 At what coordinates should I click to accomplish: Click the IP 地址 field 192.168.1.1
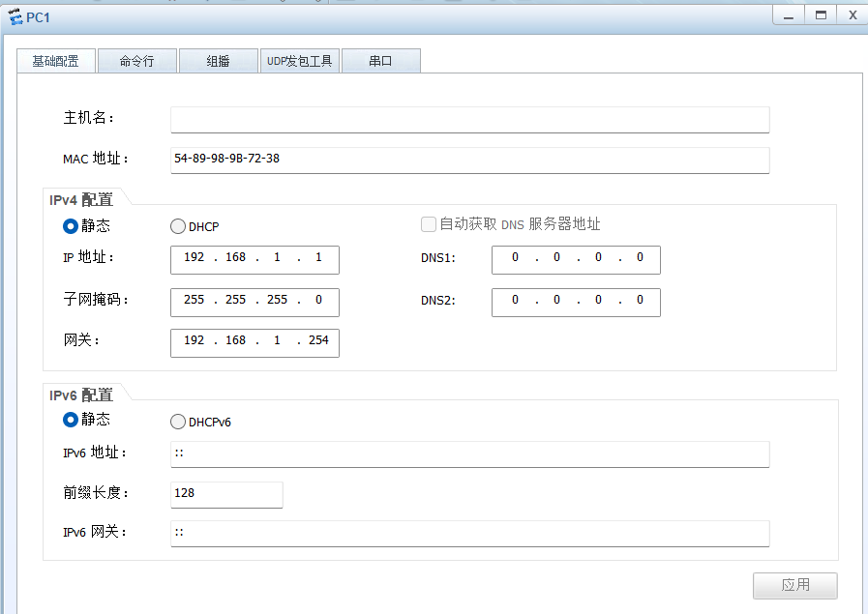click(x=254, y=260)
